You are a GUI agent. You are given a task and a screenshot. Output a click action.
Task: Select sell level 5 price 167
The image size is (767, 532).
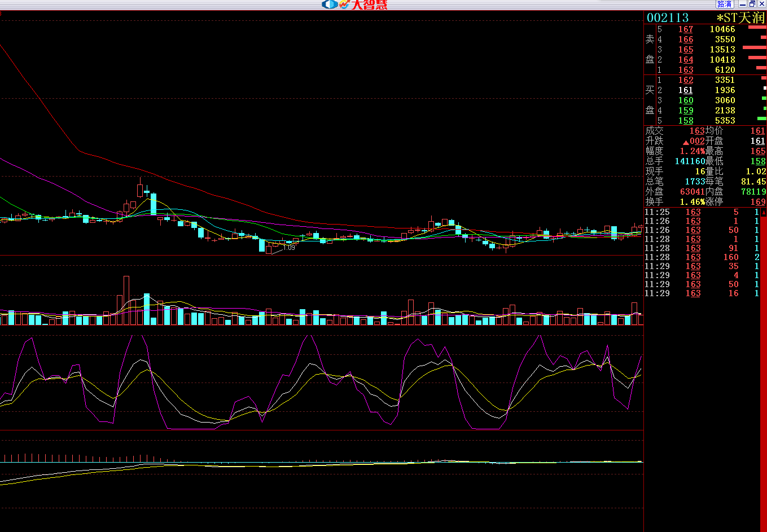pos(686,29)
